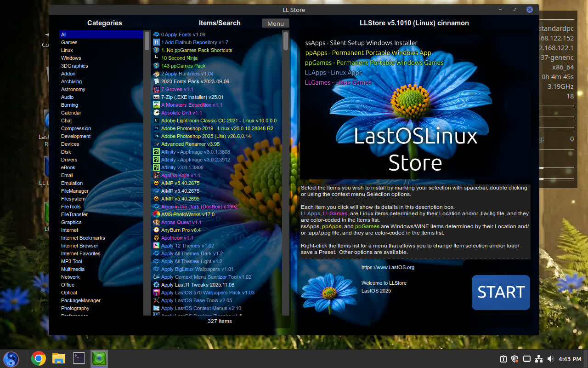Open Google Chrome from the taskbar
The width and height of the screenshot is (588, 368).
click(x=38, y=358)
